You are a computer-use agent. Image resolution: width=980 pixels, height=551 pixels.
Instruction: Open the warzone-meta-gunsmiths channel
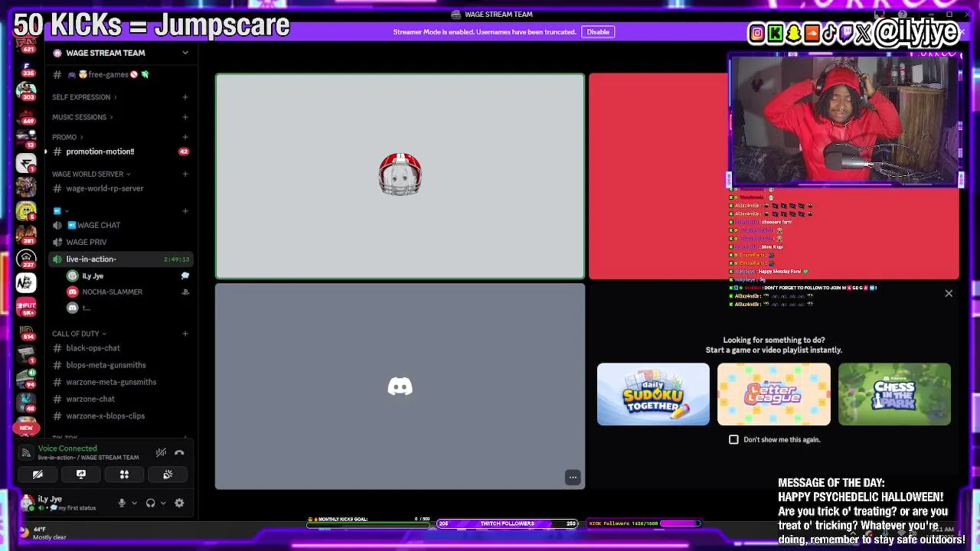click(x=120, y=382)
